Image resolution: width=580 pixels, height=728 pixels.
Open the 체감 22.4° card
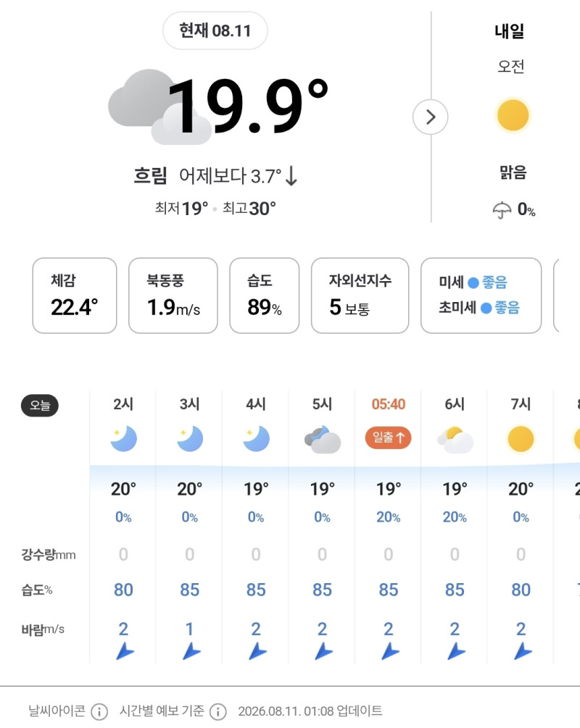pos(75,296)
